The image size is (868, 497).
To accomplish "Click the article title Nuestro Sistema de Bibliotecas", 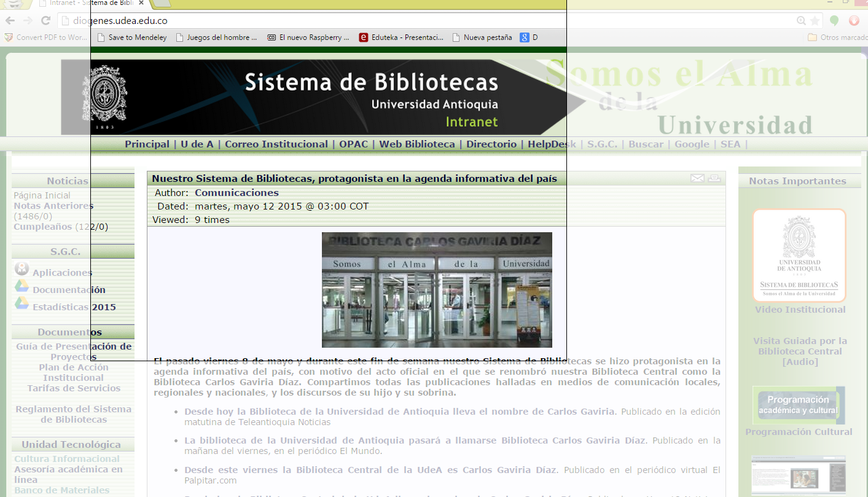I will coord(354,179).
